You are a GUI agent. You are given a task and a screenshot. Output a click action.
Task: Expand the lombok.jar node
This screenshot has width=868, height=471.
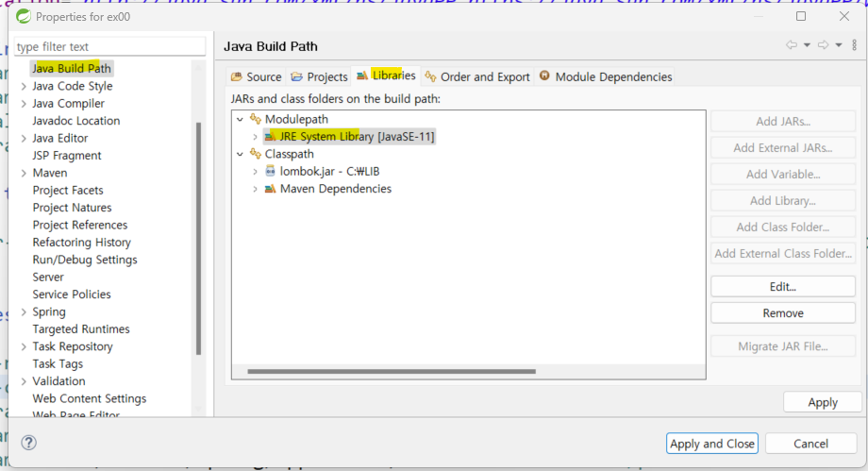255,171
